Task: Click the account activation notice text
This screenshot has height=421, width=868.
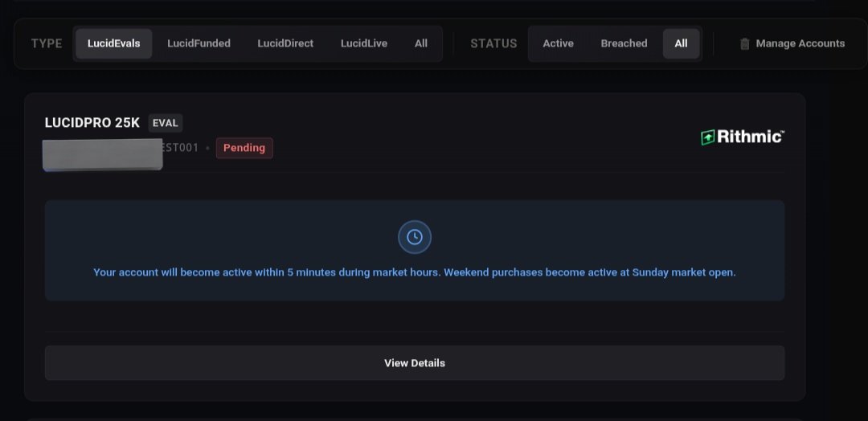Action: 415,272
